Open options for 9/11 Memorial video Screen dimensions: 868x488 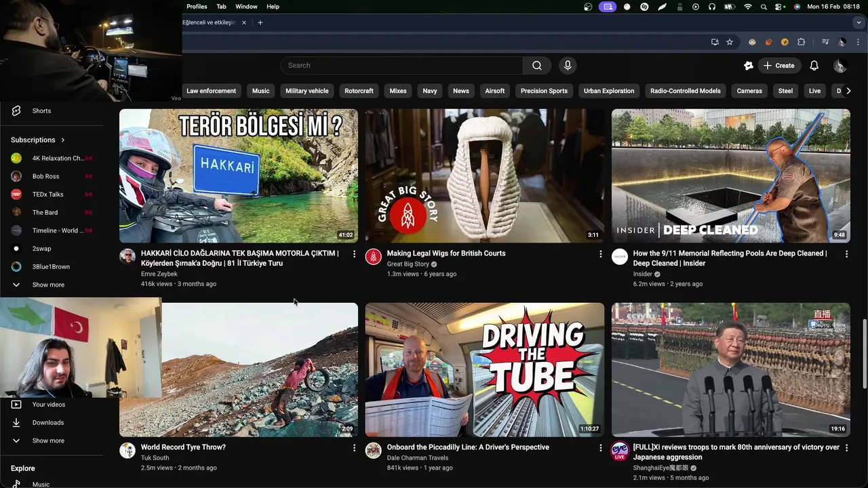click(846, 253)
